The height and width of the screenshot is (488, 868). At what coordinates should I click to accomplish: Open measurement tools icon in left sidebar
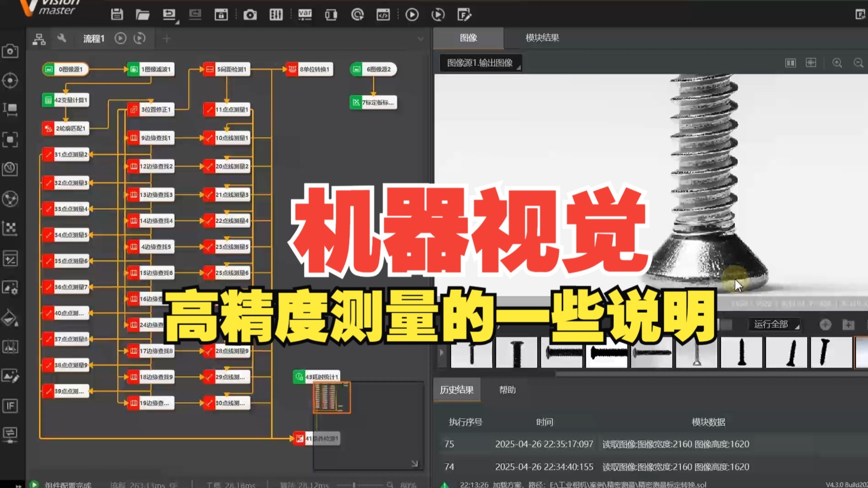[10, 109]
